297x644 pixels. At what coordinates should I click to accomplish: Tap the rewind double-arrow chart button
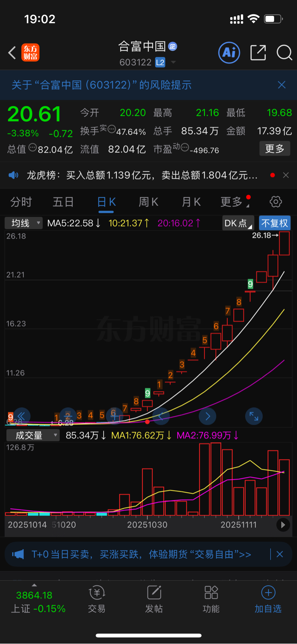(x=22, y=416)
